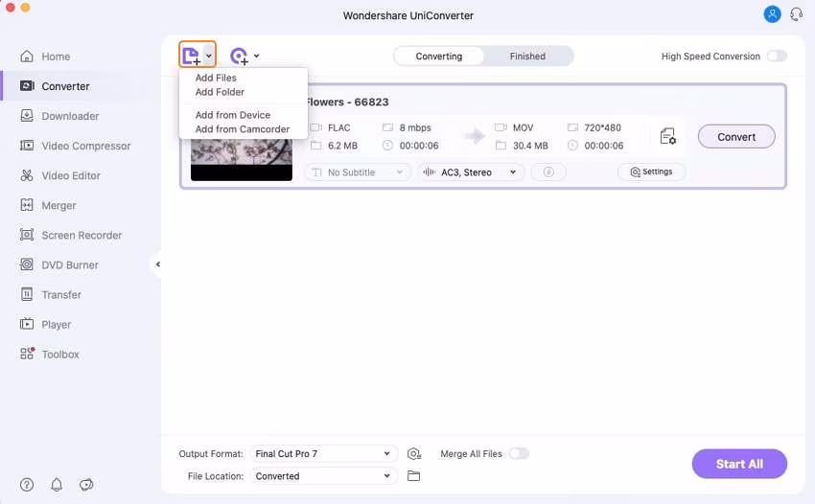The image size is (815, 504).
Task: Open output format settings icon beside Convert
Action: click(x=668, y=137)
